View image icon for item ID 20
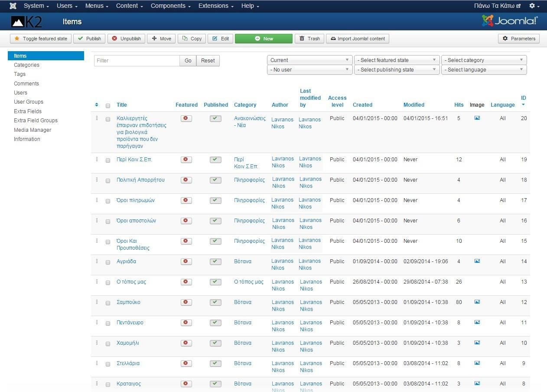Screen dimensions: 547x392 click(477, 118)
